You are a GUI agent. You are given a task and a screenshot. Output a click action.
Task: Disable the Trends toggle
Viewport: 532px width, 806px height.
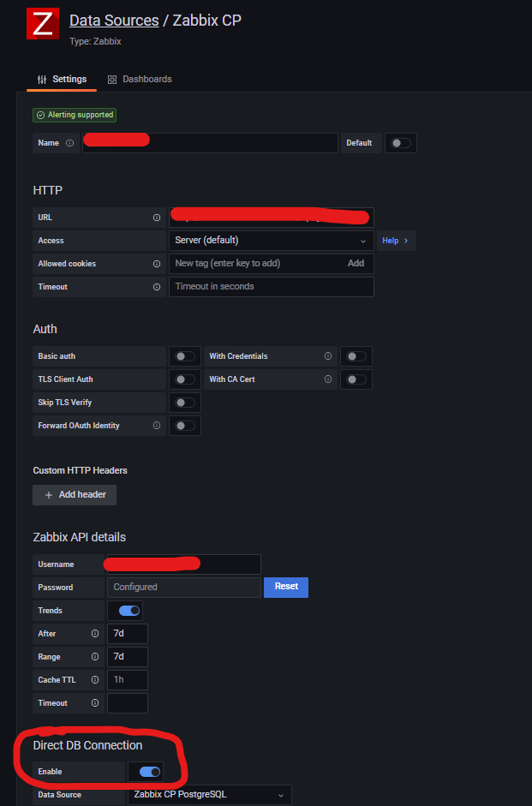[x=126, y=610]
